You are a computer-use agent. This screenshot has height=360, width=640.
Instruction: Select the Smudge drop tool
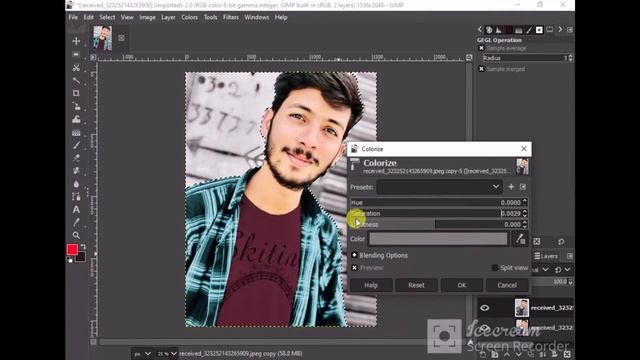click(x=76, y=184)
